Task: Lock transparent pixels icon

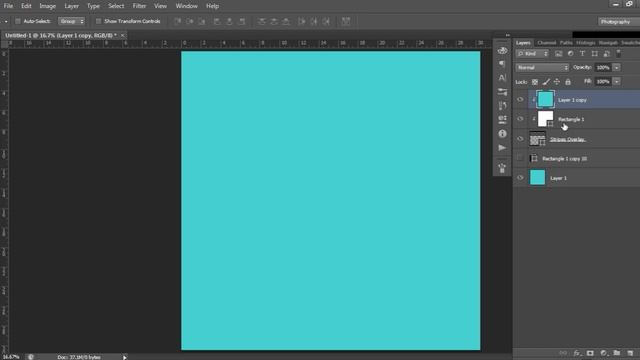Action: click(x=535, y=82)
